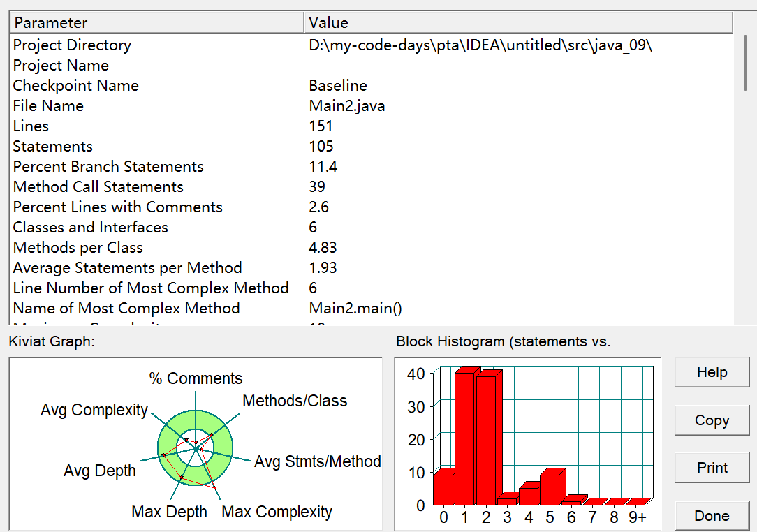Click the 151 lines value

(x=321, y=126)
